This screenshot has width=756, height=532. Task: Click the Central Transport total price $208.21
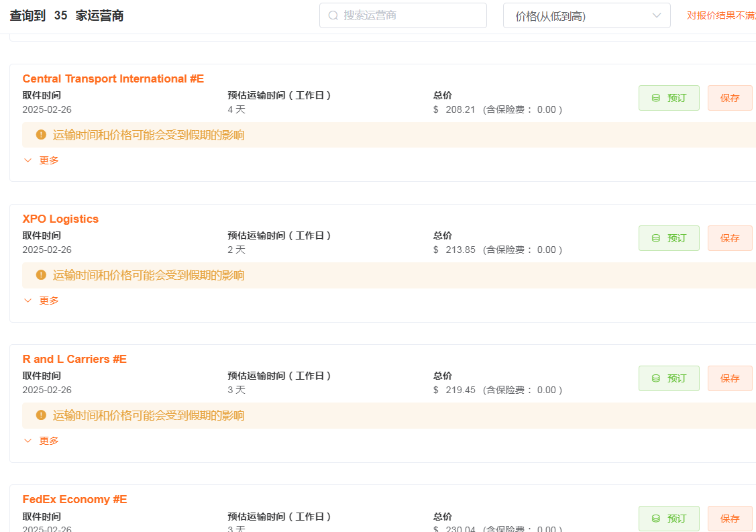(x=454, y=109)
